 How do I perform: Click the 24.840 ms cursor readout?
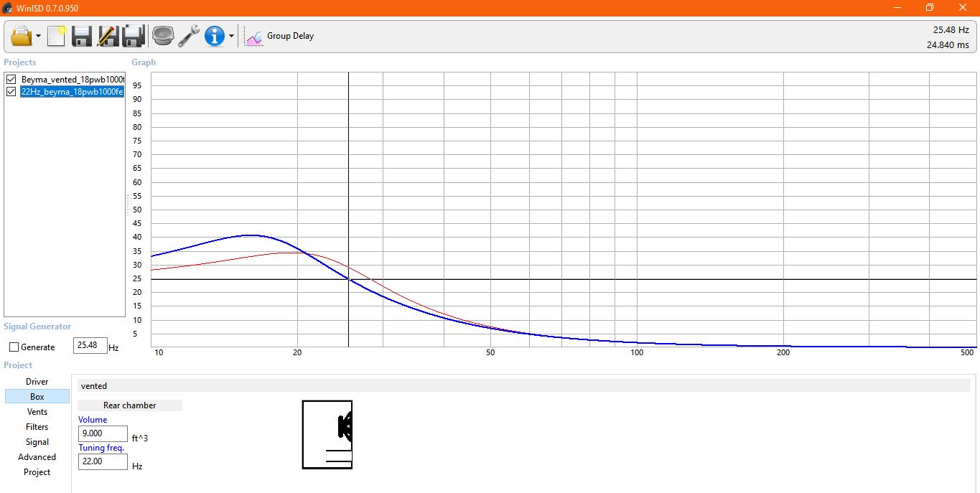[948, 44]
